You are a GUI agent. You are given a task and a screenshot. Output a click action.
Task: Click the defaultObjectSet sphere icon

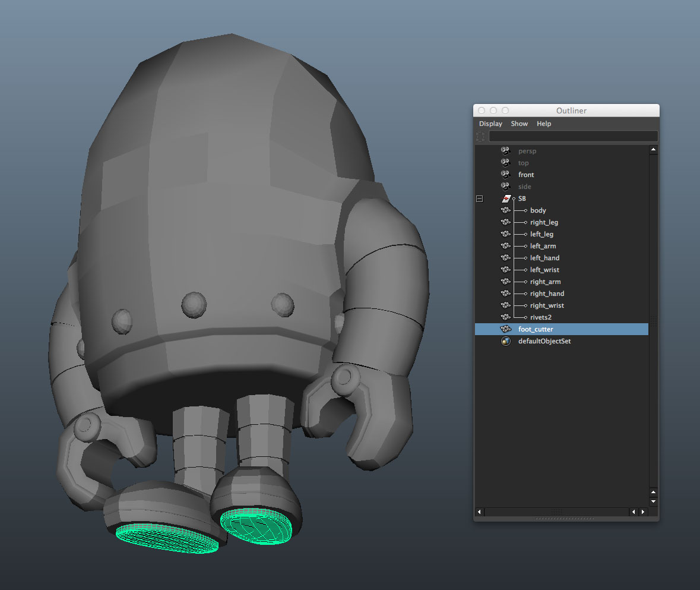click(x=506, y=341)
